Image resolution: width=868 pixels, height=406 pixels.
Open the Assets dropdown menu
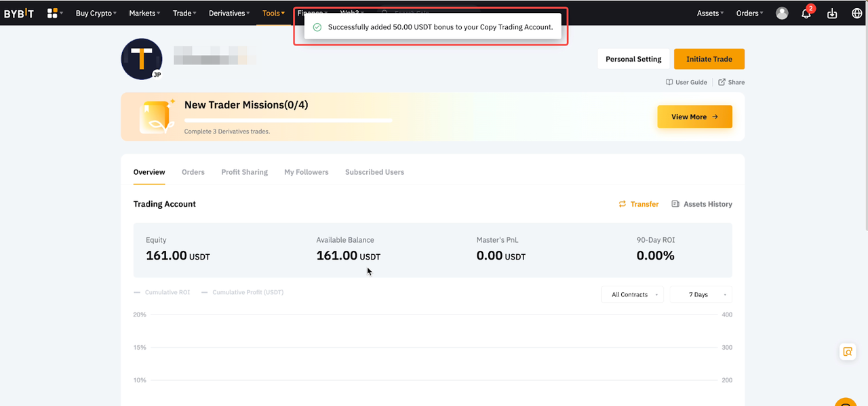[x=710, y=13]
